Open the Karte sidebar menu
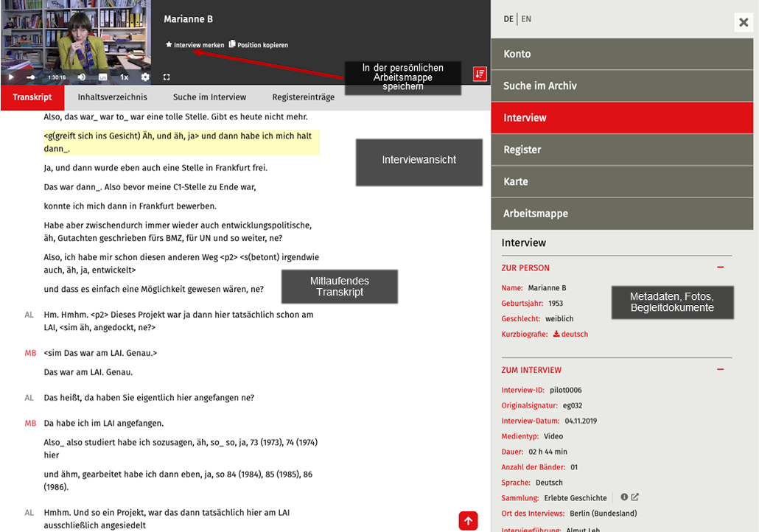The image size is (759, 532). (622, 181)
